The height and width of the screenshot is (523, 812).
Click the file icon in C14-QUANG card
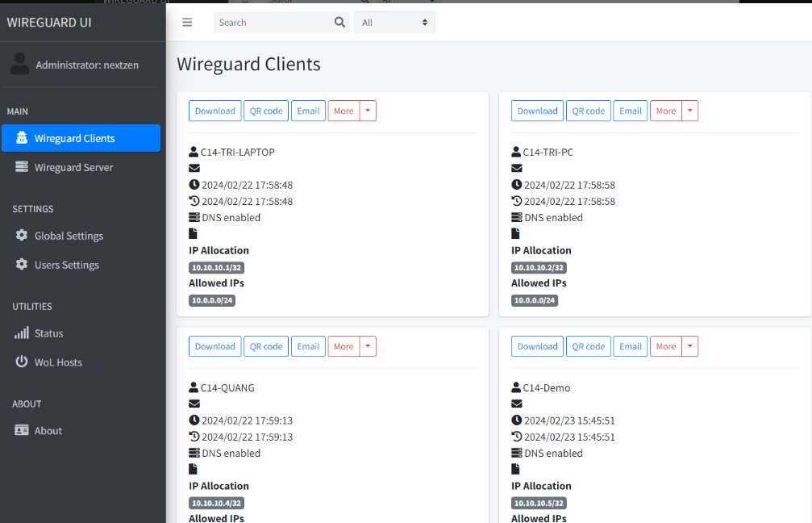point(193,469)
